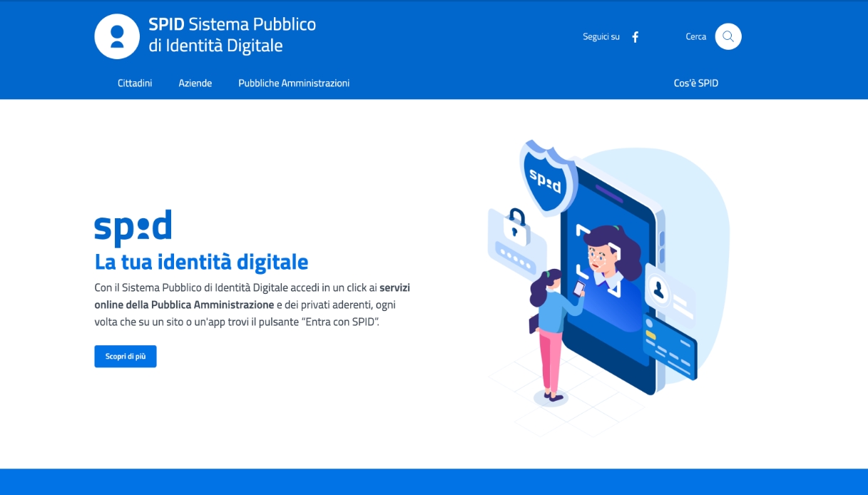Click the round SPID user avatar logo

(x=117, y=36)
